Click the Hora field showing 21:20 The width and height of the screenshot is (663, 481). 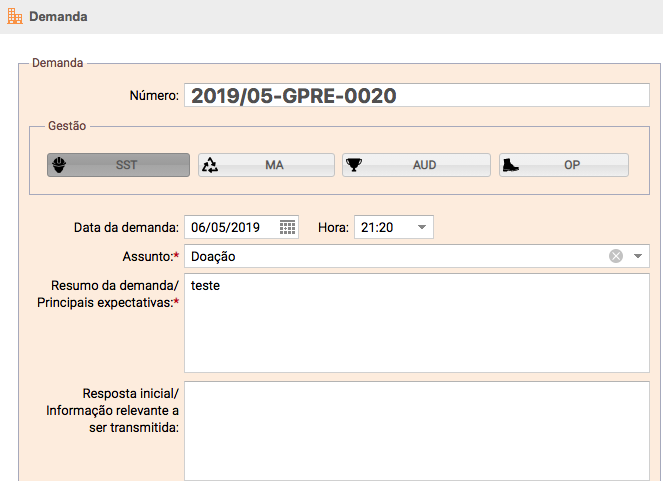[x=394, y=227]
